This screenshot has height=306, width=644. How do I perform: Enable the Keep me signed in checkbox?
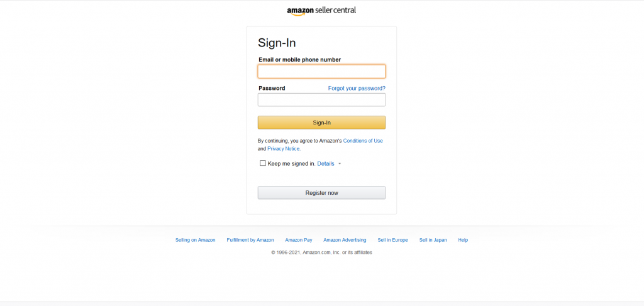(x=263, y=163)
